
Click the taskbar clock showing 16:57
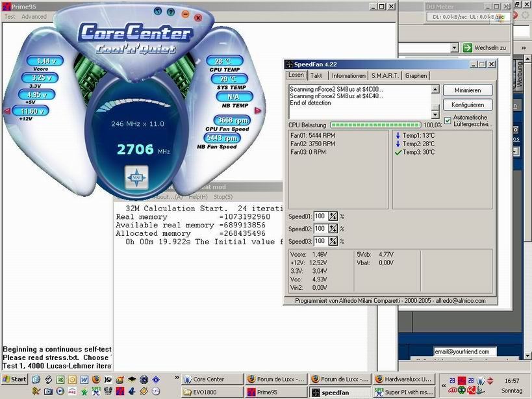point(512,381)
